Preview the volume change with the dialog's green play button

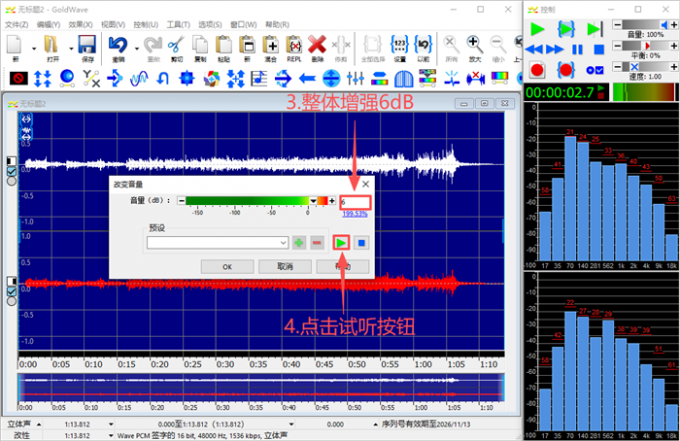[x=341, y=243]
